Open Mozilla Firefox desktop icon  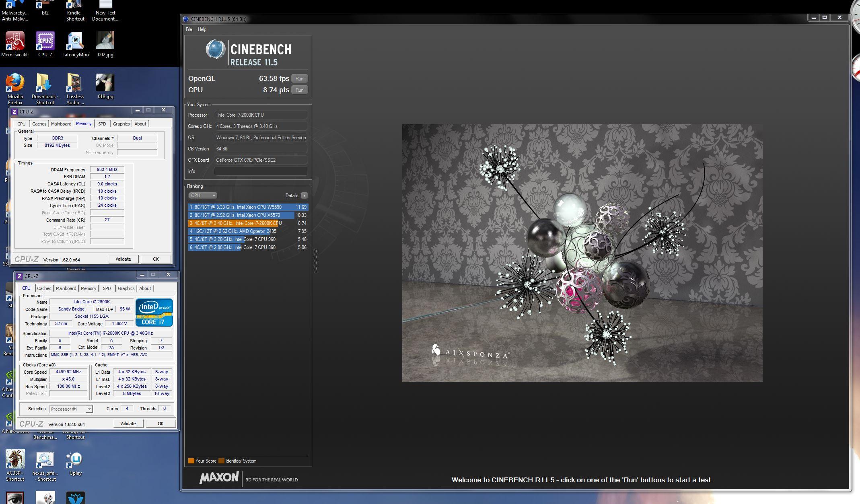click(x=15, y=88)
